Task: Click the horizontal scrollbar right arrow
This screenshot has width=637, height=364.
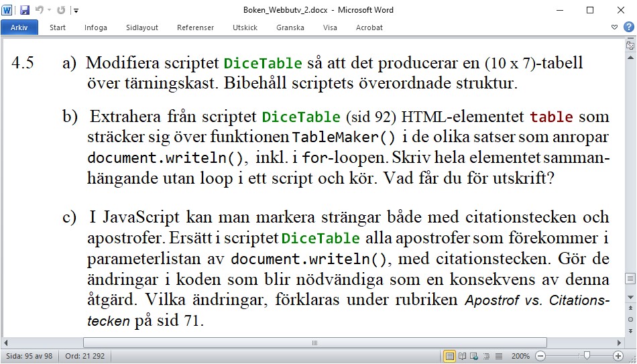Action: tap(618, 343)
